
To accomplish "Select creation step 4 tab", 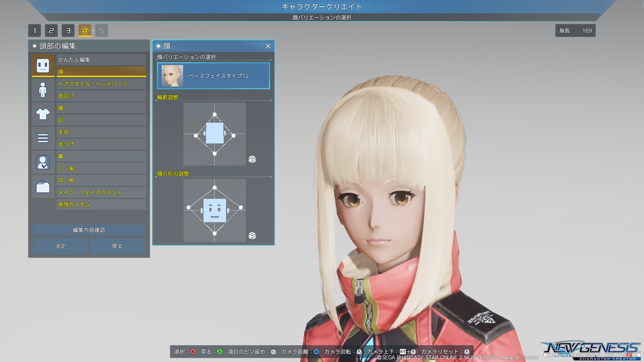I will point(85,31).
